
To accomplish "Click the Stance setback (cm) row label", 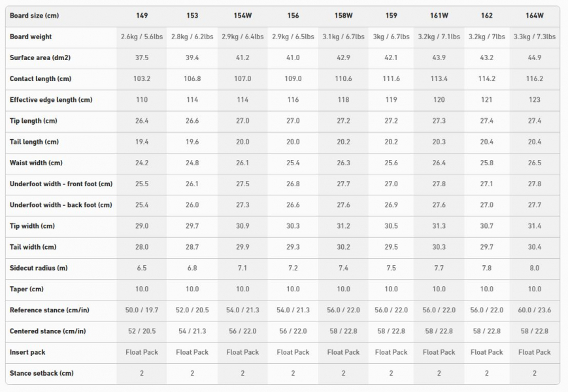I will pyautogui.click(x=41, y=373).
